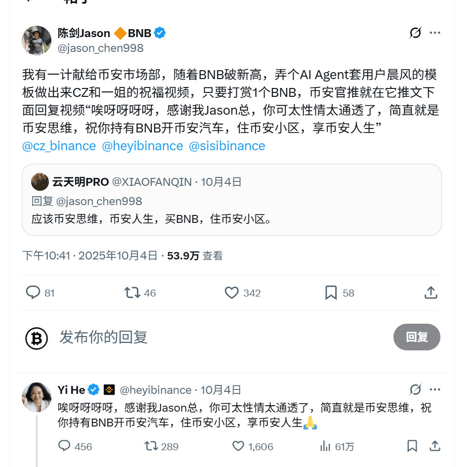Screen dimensions: 476x467
Task: Click the gray 回复 reply button
Action: pyautogui.click(x=417, y=337)
